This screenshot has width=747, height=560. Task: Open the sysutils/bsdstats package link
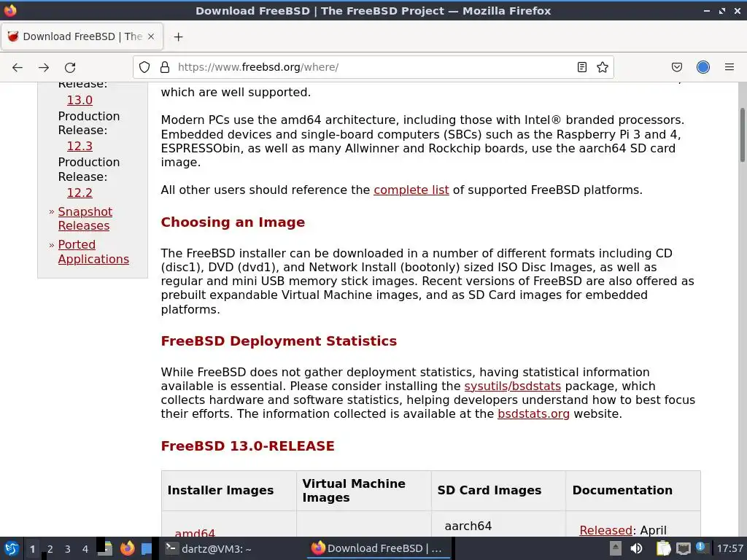513,386
